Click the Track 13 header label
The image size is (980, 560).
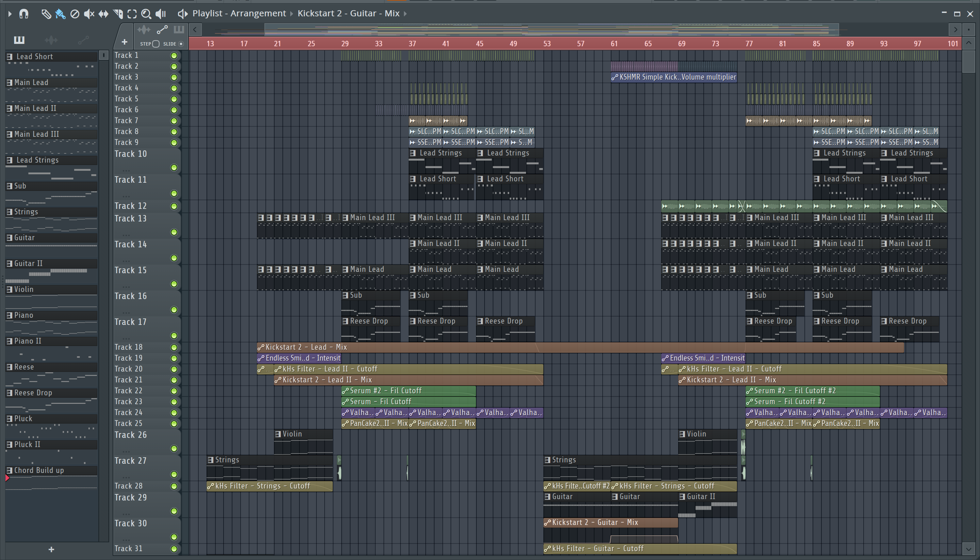tap(130, 218)
